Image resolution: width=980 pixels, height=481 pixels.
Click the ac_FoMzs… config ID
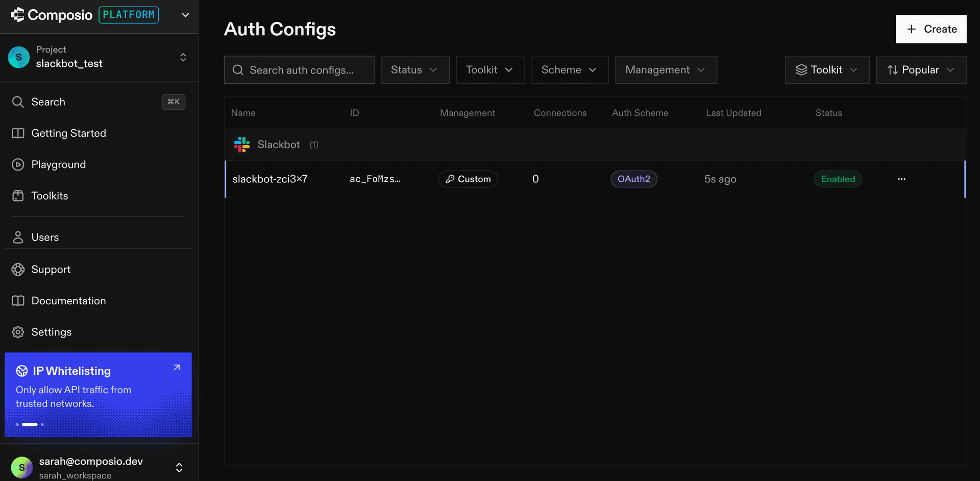pyautogui.click(x=375, y=179)
